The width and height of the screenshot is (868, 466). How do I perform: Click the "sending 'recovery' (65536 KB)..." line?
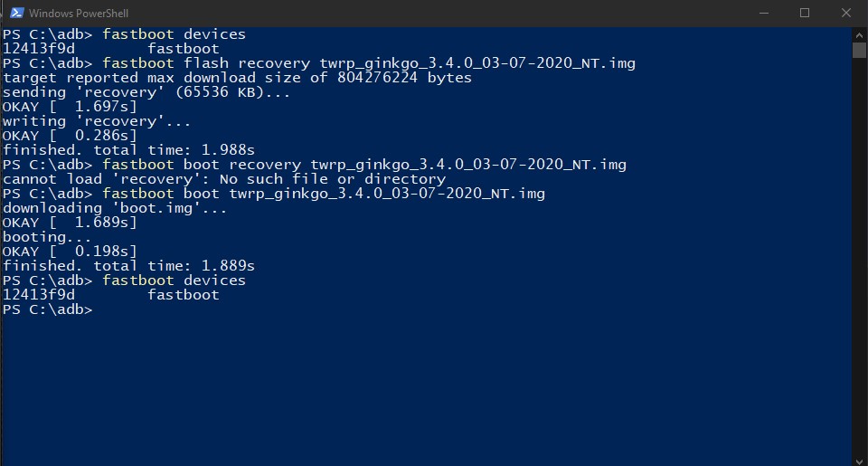[146, 92]
